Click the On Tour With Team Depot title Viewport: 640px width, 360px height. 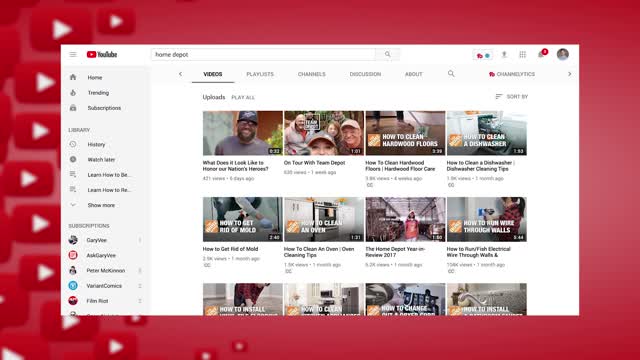click(x=314, y=162)
